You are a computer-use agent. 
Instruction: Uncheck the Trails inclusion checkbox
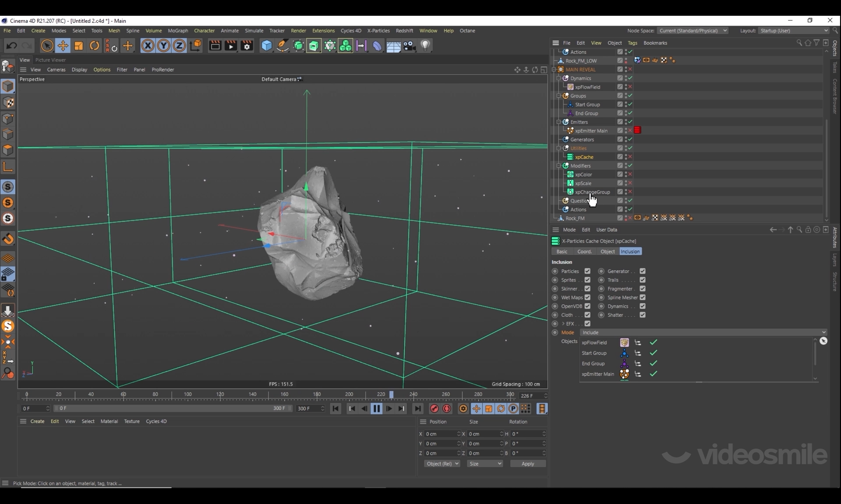tap(643, 280)
